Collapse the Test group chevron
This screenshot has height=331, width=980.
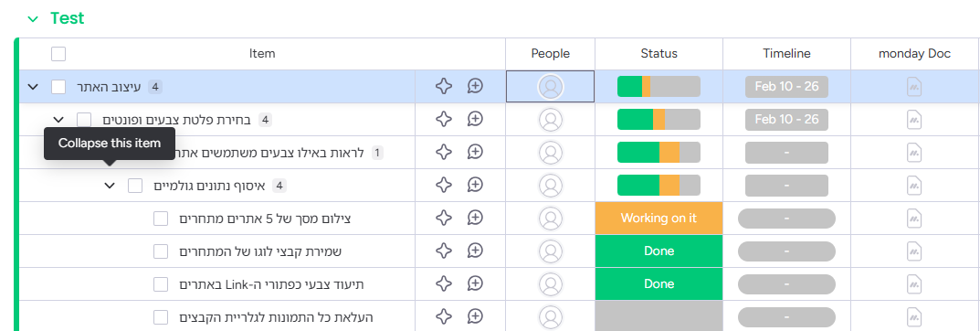[33, 19]
